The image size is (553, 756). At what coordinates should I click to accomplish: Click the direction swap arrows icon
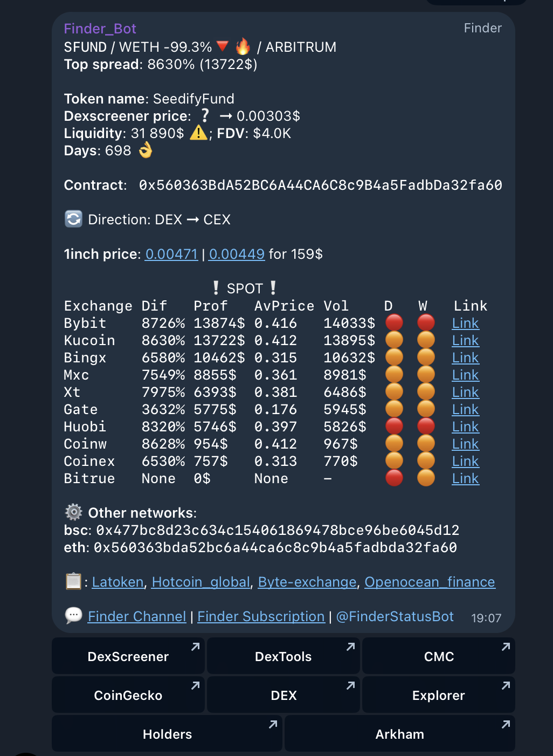[x=73, y=219]
